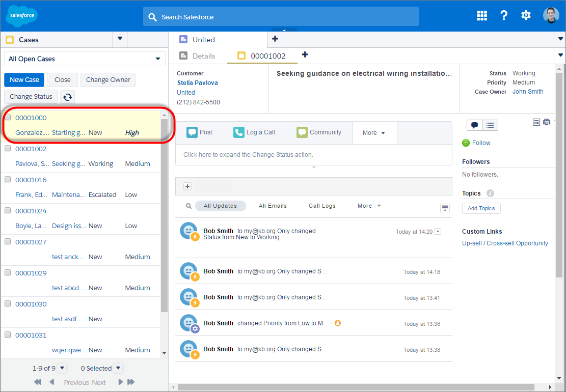
Task: Select checkbox for case 00001027
Action: (x=8, y=241)
